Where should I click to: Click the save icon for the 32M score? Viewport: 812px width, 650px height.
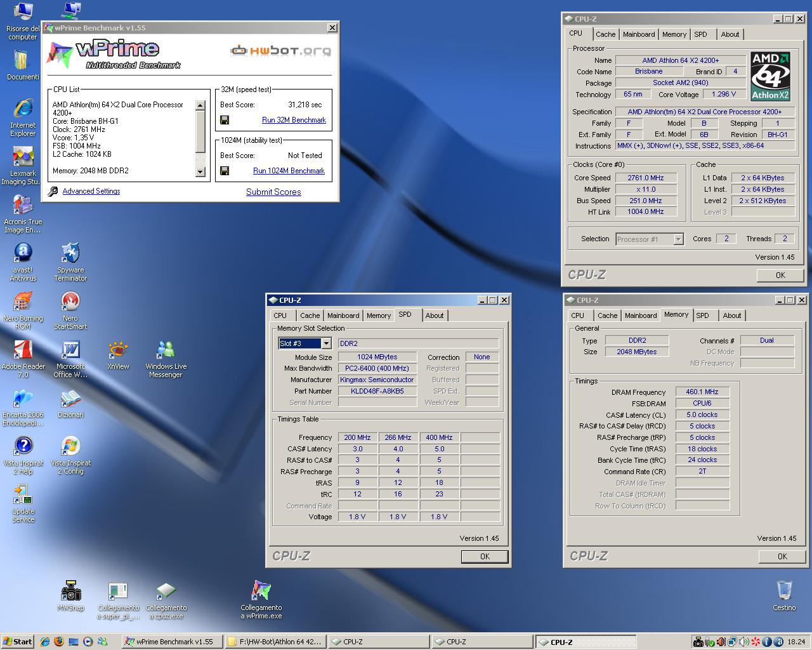tap(225, 120)
